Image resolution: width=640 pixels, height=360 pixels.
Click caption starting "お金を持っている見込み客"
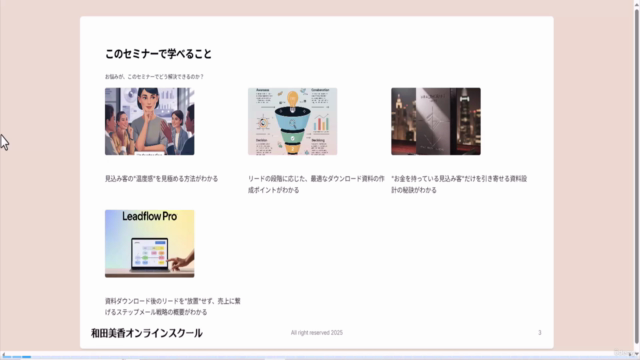459,184
